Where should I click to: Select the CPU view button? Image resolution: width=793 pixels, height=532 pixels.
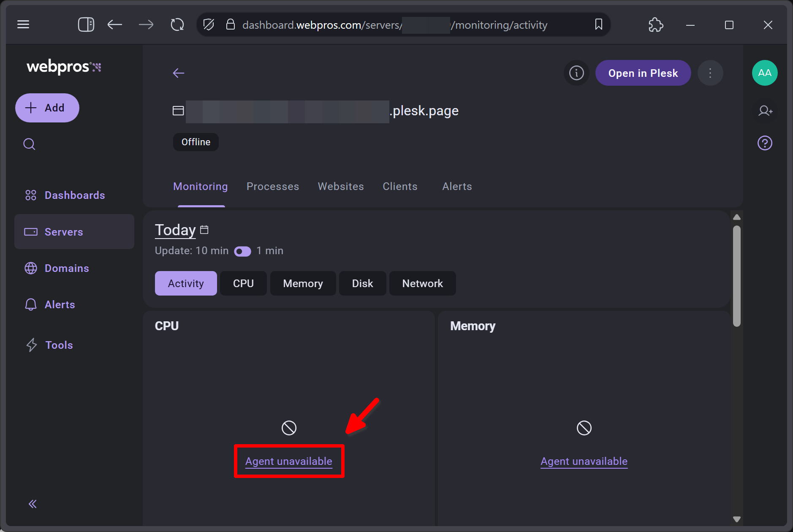pos(243,283)
